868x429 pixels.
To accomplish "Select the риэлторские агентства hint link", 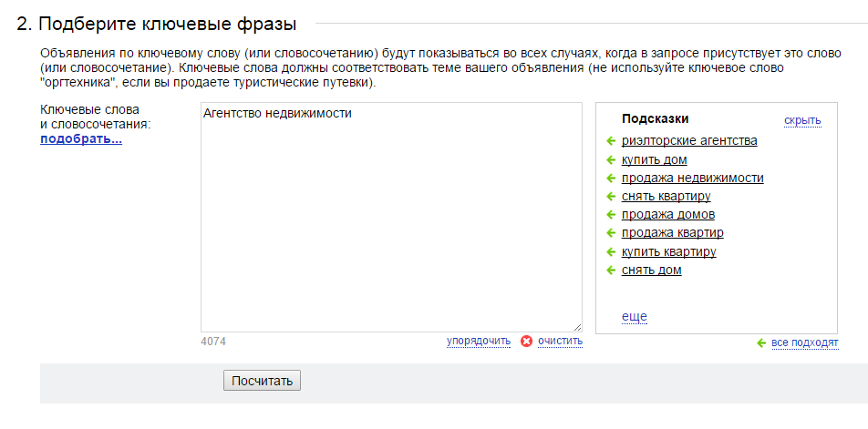I will (x=689, y=141).
